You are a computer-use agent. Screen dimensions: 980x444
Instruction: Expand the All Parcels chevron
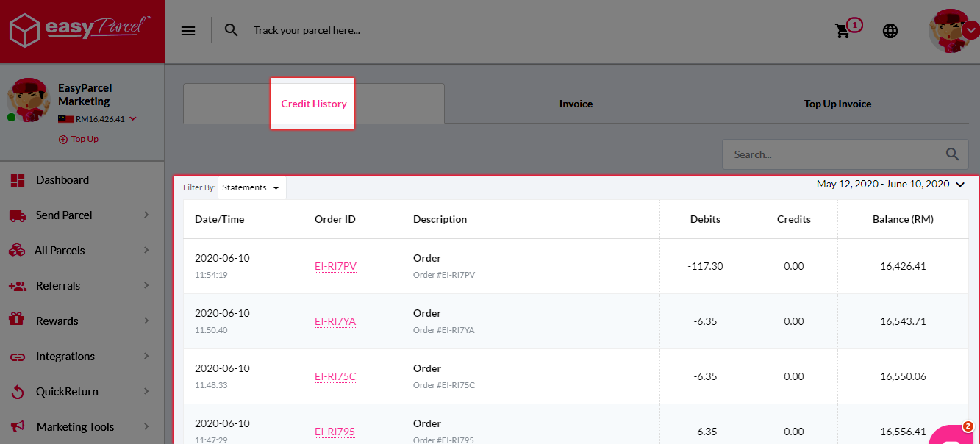pos(146,250)
